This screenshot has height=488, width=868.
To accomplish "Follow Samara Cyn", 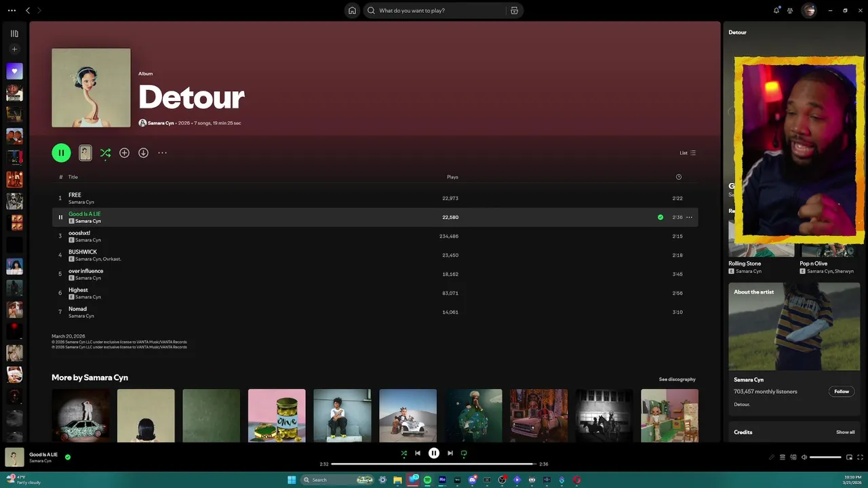I will [842, 391].
